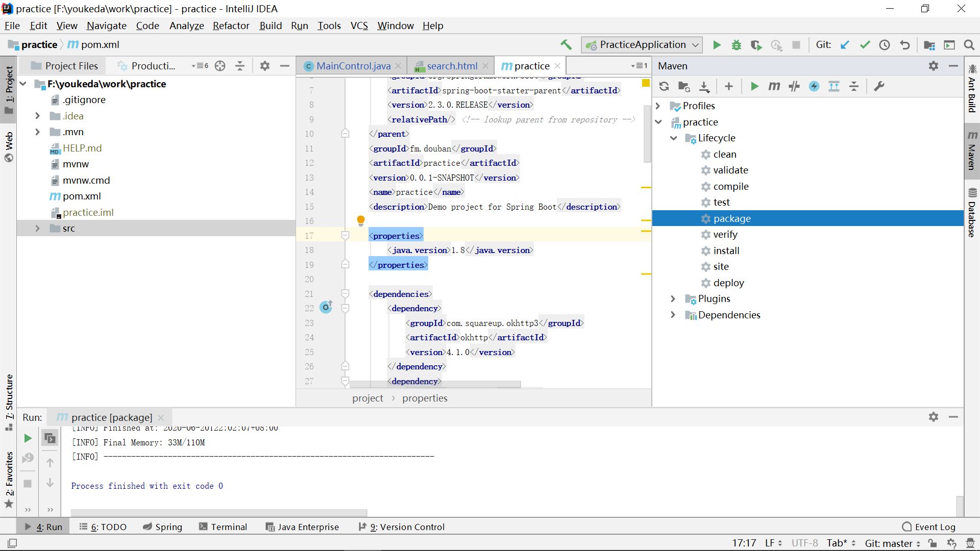Click Show Git history clock icon
The width and height of the screenshot is (980, 551).
coord(885,45)
